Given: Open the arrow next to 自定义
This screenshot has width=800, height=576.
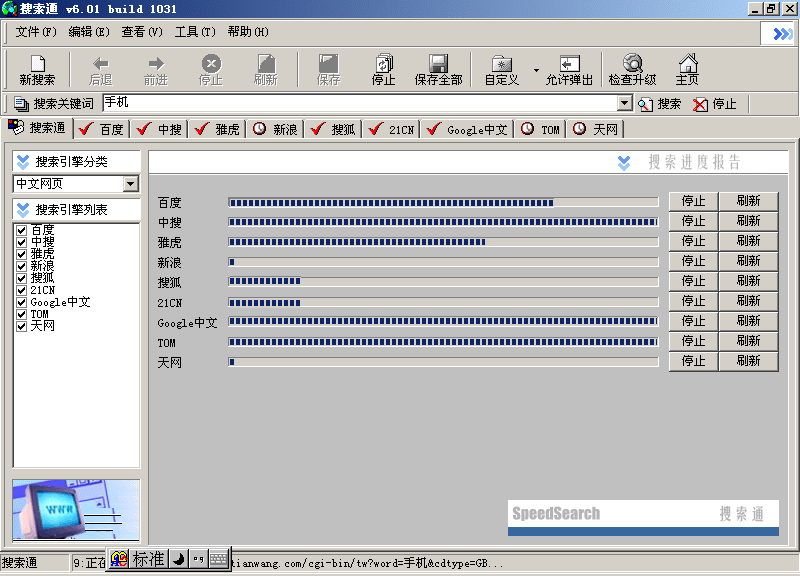Looking at the screenshot, I should coord(536,71).
